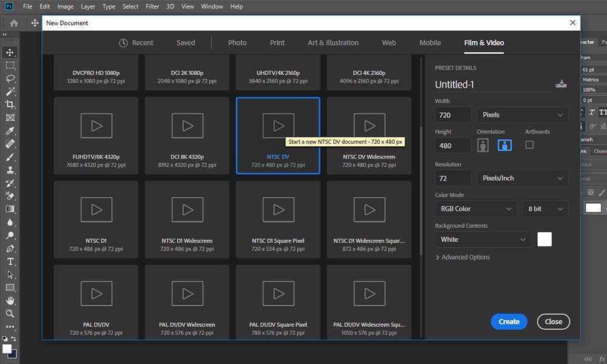Open the Width units dropdown showing Pixels
Image resolution: width=607 pixels, height=364 pixels.
pyautogui.click(x=522, y=115)
